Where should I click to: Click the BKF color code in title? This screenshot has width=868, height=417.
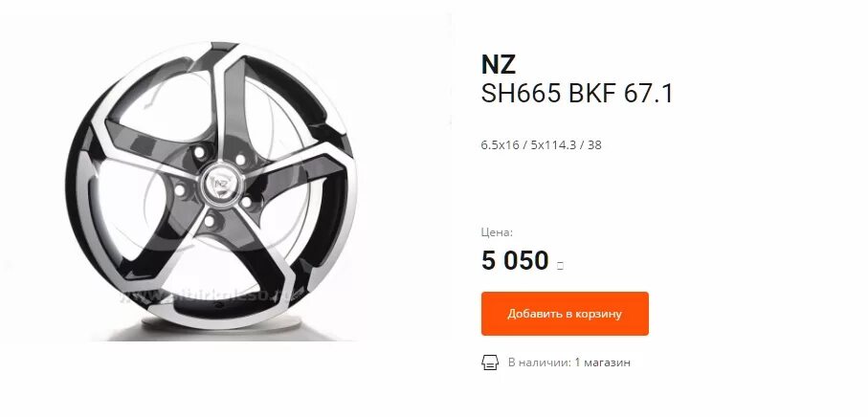pyautogui.click(x=592, y=94)
